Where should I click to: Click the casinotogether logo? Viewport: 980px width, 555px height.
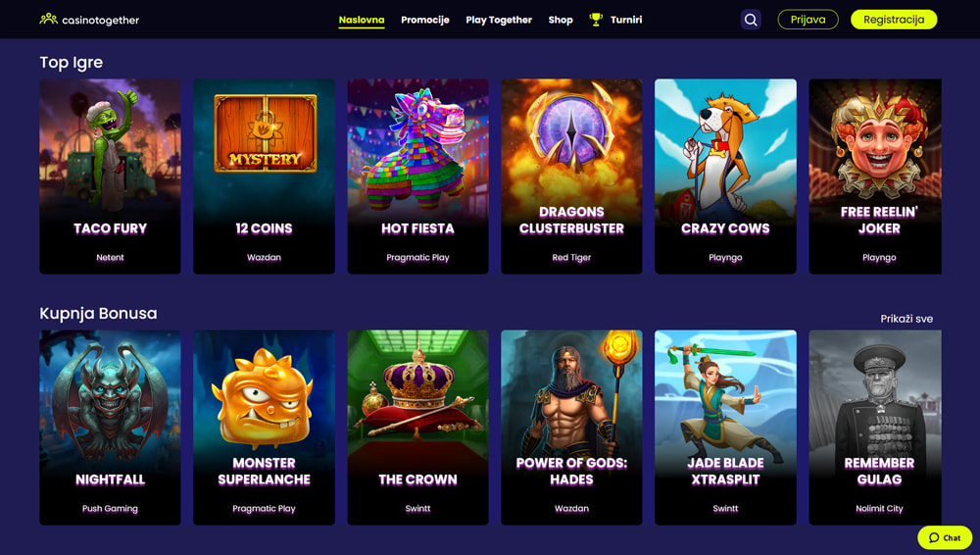89,20
